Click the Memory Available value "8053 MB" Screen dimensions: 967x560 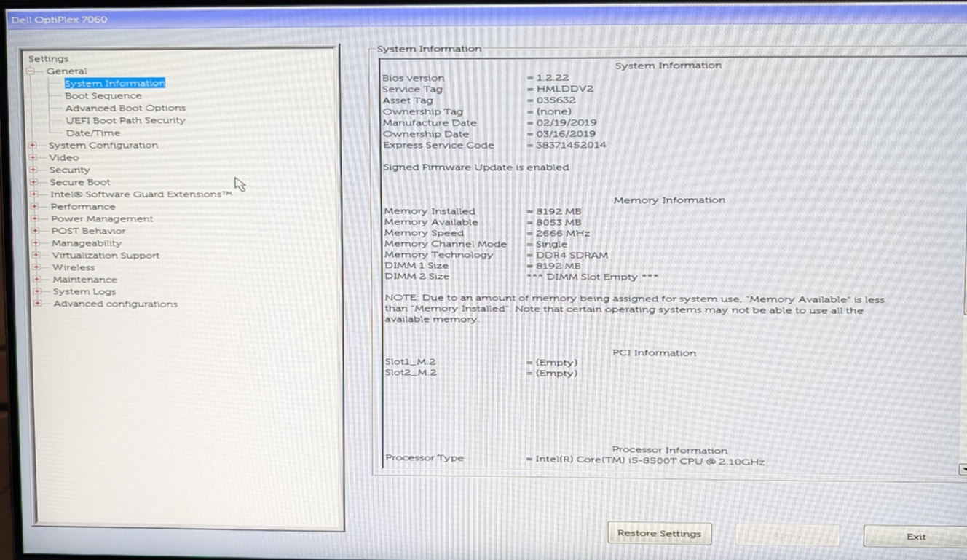coord(559,222)
